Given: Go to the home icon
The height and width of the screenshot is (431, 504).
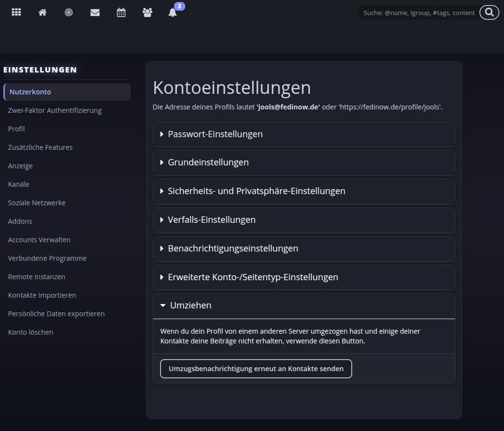Looking at the screenshot, I should tap(42, 13).
